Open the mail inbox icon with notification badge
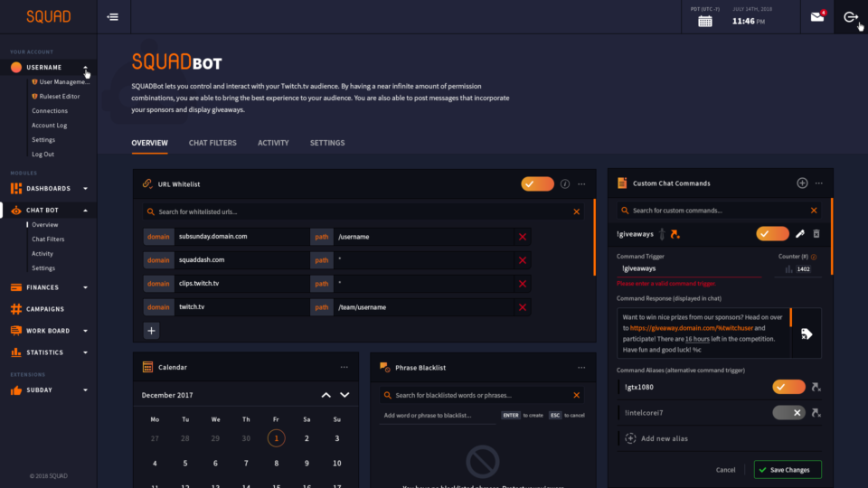Viewport: 868px width, 488px height. point(817,17)
